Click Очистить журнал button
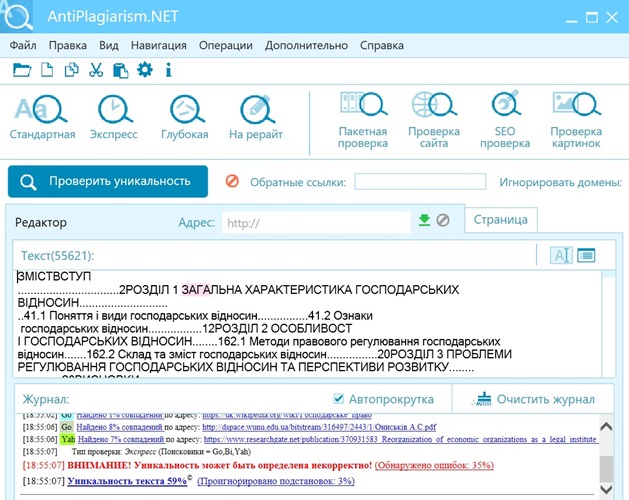Image resolution: width=629 pixels, height=500 pixels. point(533,399)
